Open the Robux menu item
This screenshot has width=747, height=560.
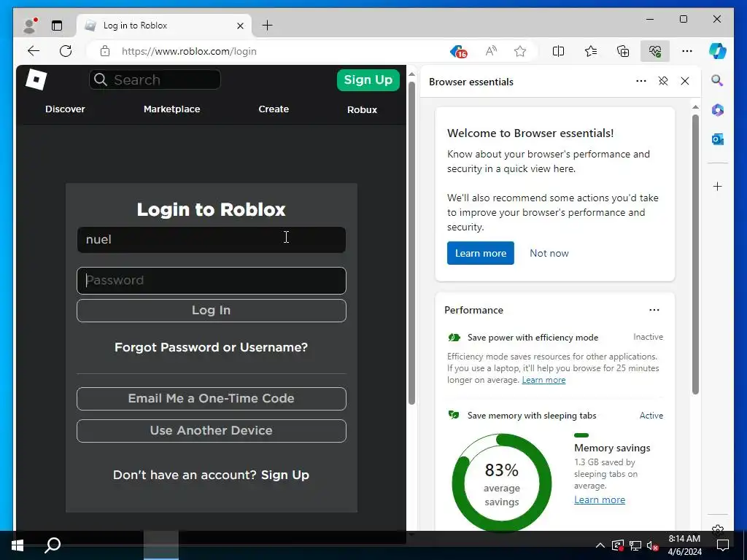coord(362,109)
